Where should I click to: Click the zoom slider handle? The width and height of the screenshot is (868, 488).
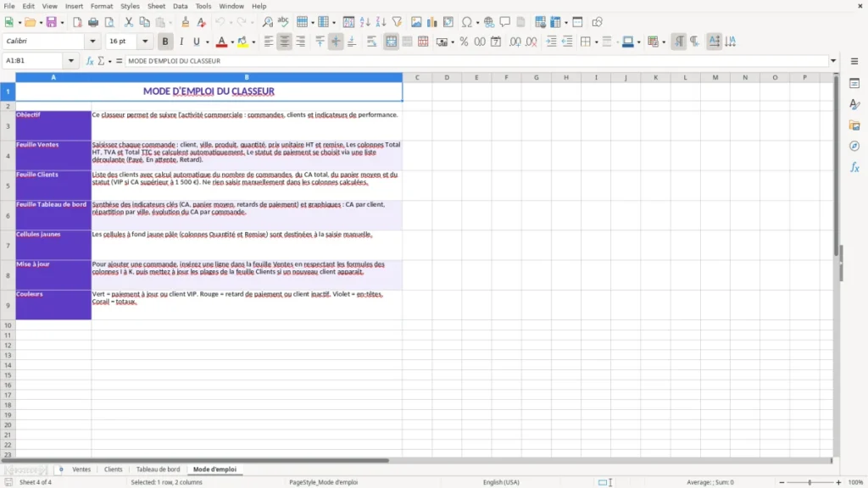[x=810, y=482]
